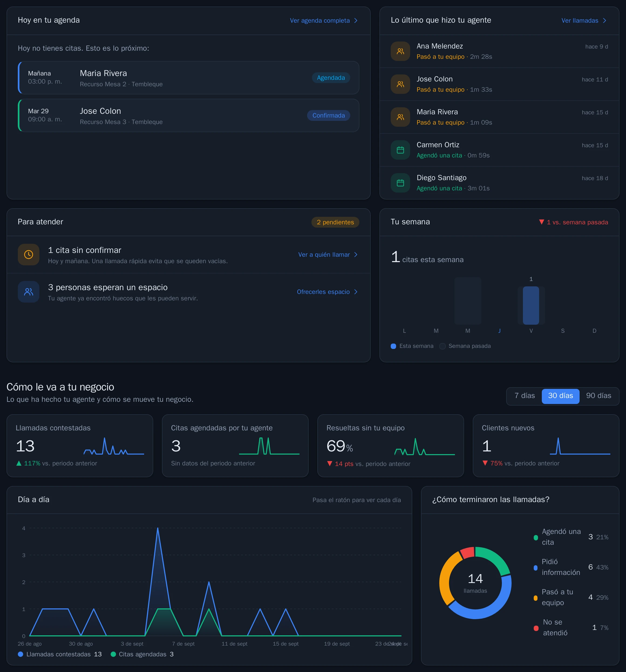This screenshot has width=626, height=672.
Task: Open Jose Colon appointment on Mar 29
Action: click(188, 116)
